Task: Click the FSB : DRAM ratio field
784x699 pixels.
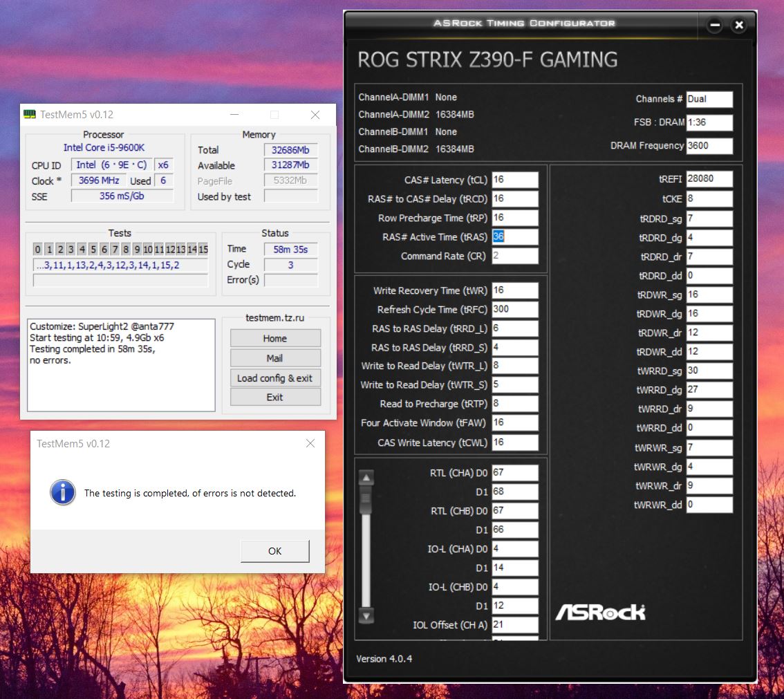Action: pos(709,122)
